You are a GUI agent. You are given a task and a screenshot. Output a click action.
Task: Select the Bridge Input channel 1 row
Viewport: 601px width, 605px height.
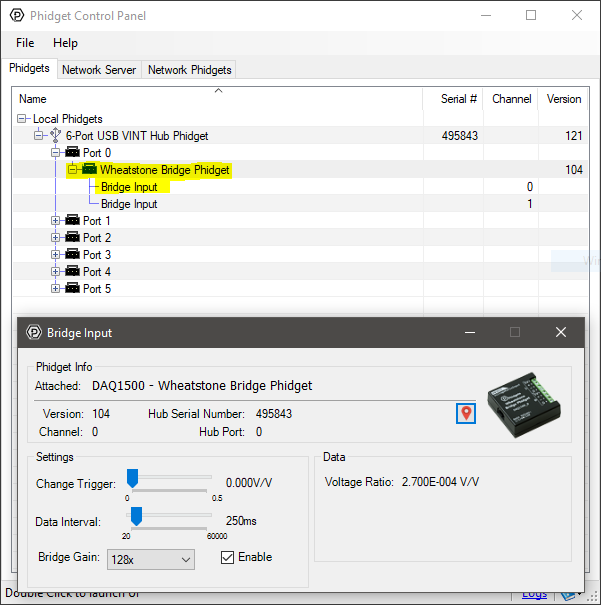point(129,204)
